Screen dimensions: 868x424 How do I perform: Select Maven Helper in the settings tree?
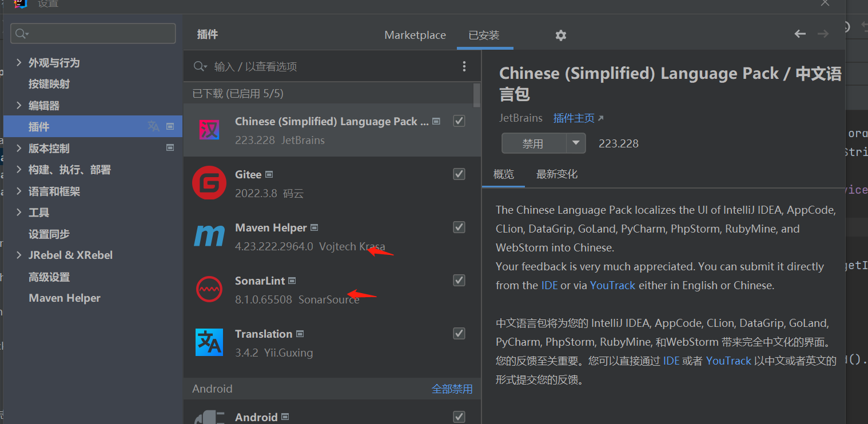65,298
